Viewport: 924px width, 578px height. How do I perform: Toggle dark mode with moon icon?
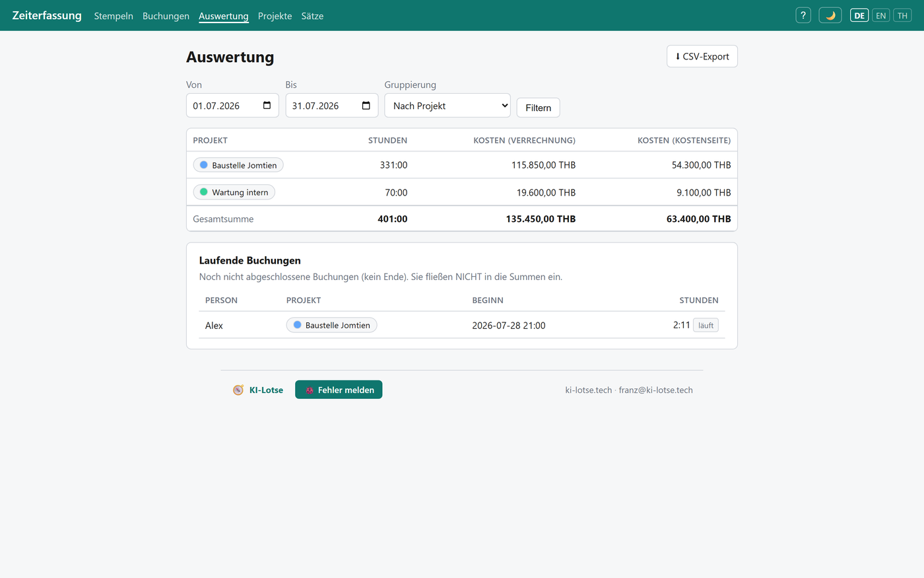point(830,15)
